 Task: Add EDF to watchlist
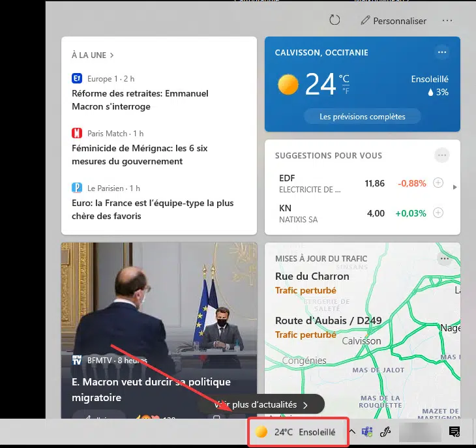438,183
